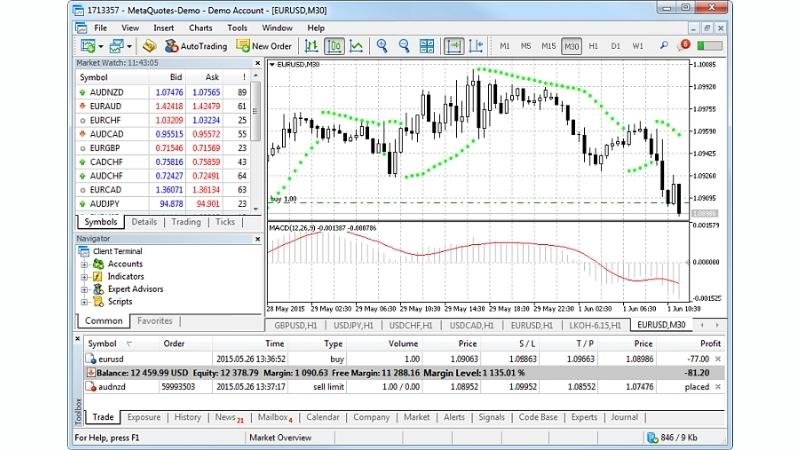This screenshot has height=450, width=800.
Task: Tile chart windows icon
Action: point(427,46)
